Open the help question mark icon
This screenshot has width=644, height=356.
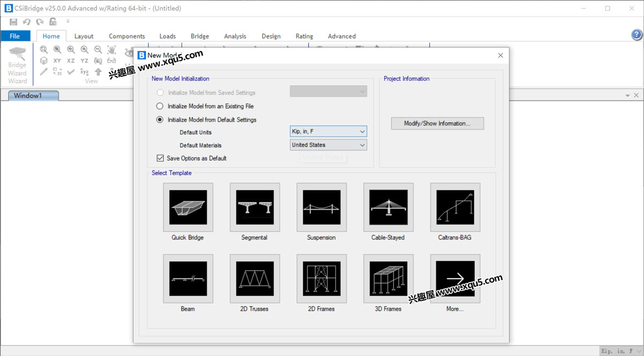pos(636,35)
